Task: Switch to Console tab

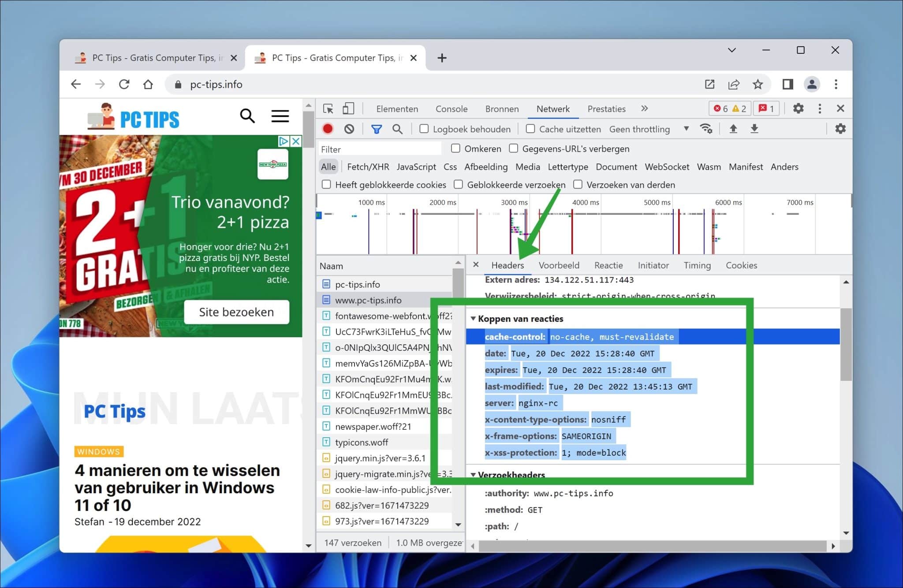Action: (x=451, y=109)
